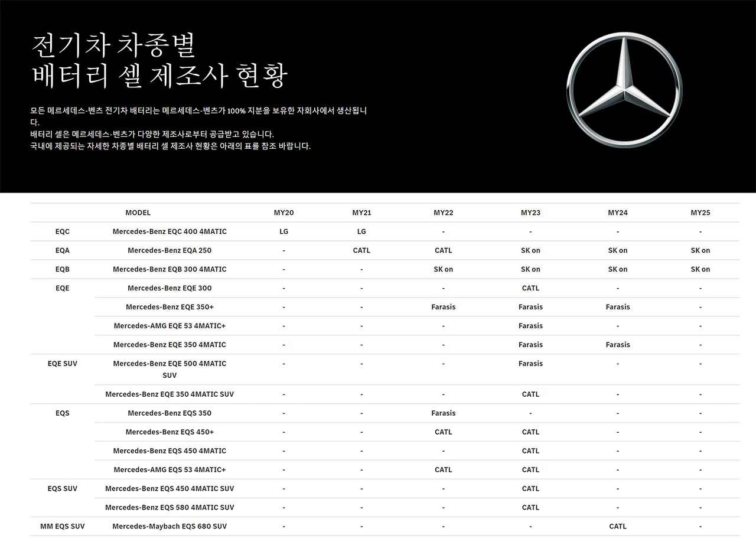Click SK on in MY25 for EQA 250
Viewport: 756px width, 542px height.
[x=700, y=250]
